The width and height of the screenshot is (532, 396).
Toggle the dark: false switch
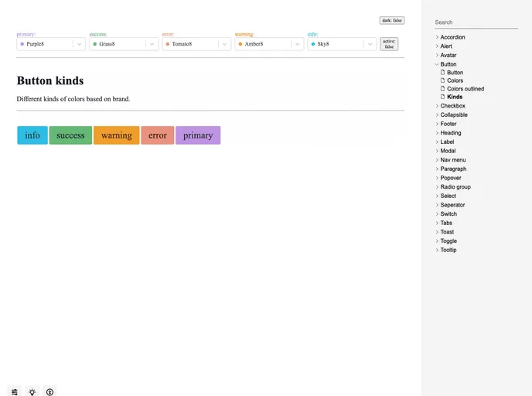pos(391,20)
